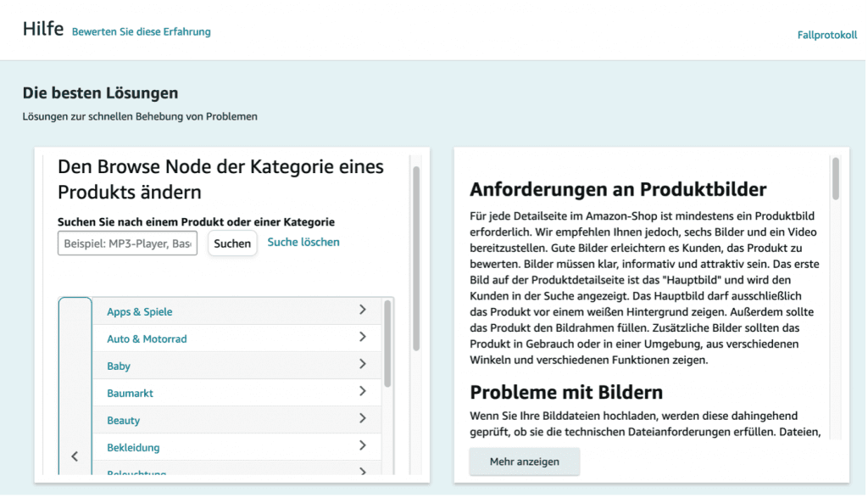Open the Baby category
This screenshot has width=868, height=498.
pos(119,367)
